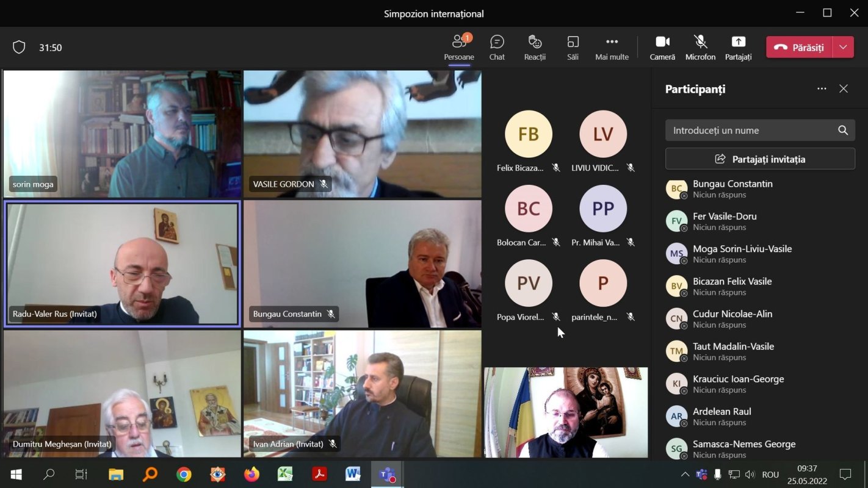
Task: Open the Săli breakout rooms
Action: point(573,48)
